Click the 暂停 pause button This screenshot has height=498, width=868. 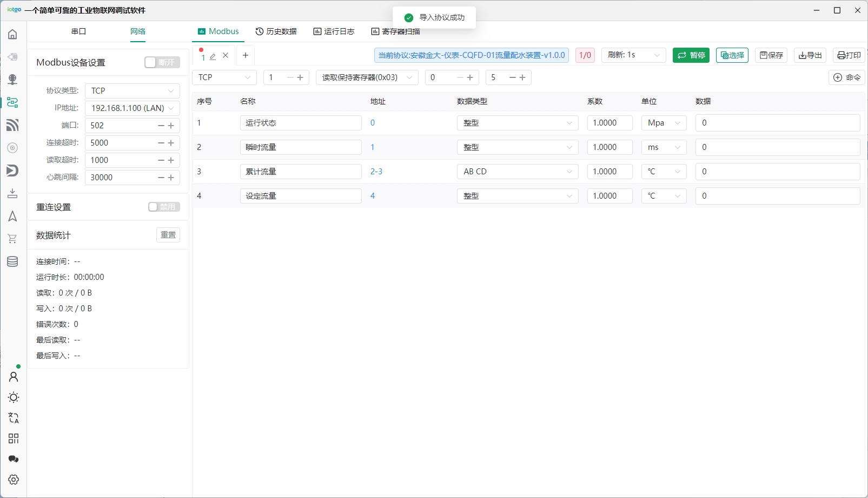[x=691, y=55]
